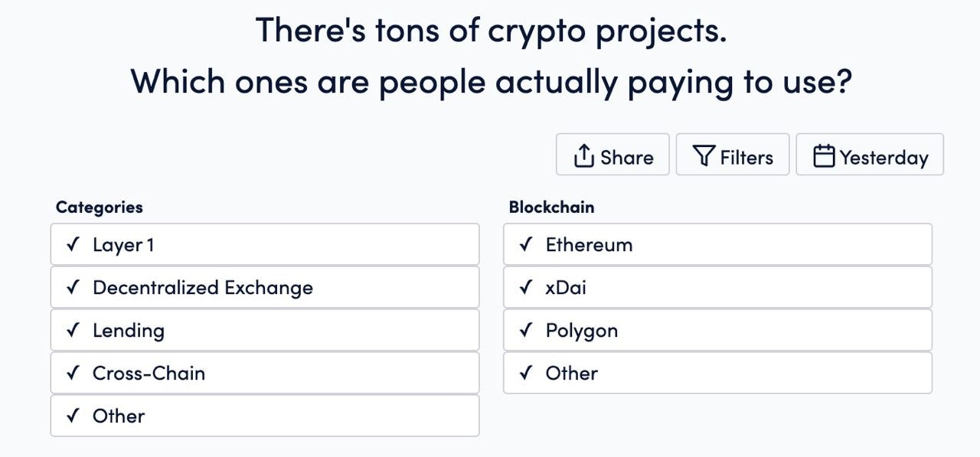
Task: Click the checkmark beside Layer 1
Action: click(x=72, y=244)
